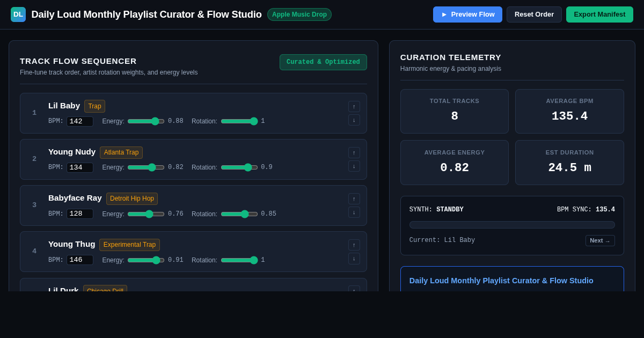Screen dimensions: 644x338
Task: Click the DL app logo icon
Action: point(18,14)
